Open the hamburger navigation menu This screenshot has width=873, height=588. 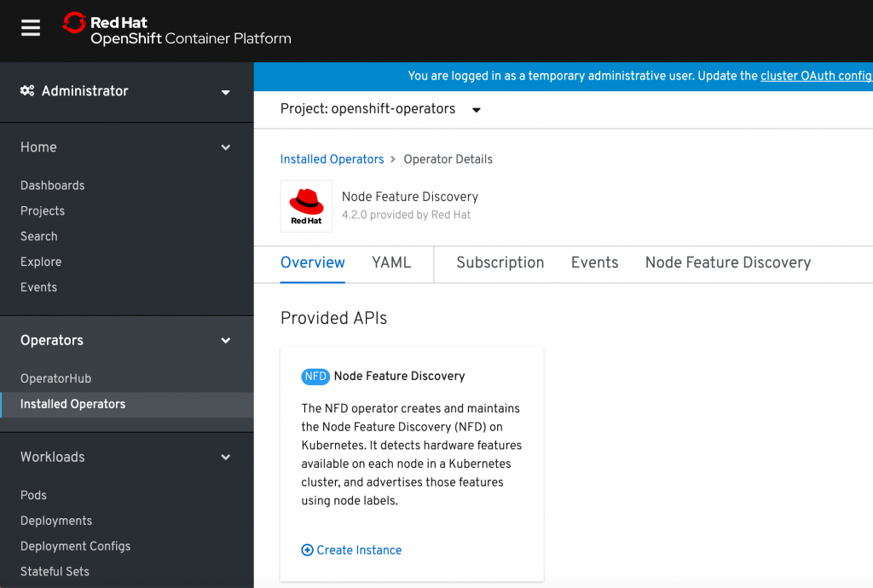(31, 29)
